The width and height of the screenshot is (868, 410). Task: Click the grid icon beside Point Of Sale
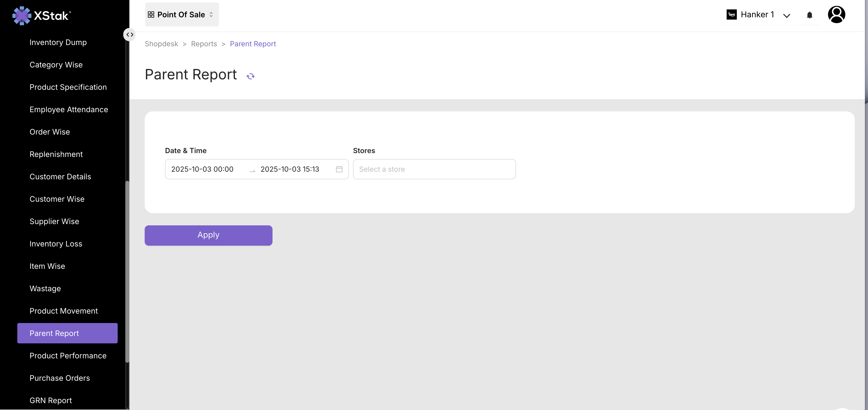tap(151, 15)
